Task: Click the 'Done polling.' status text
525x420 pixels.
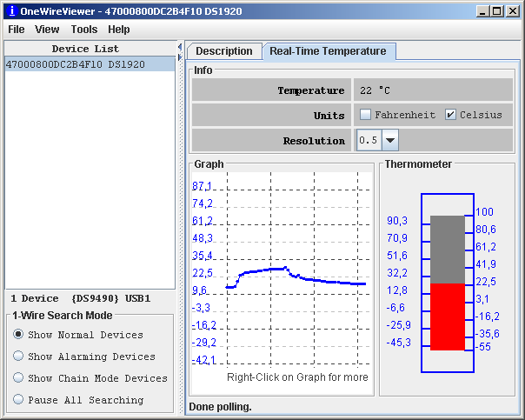Action: pyautogui.click(x=220, y=407)
